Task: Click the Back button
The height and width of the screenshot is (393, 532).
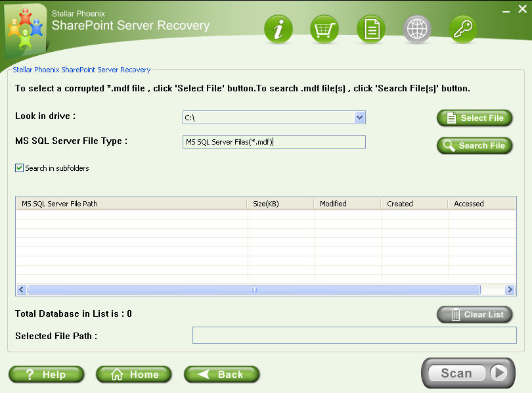Action: (x=222, y=375)
